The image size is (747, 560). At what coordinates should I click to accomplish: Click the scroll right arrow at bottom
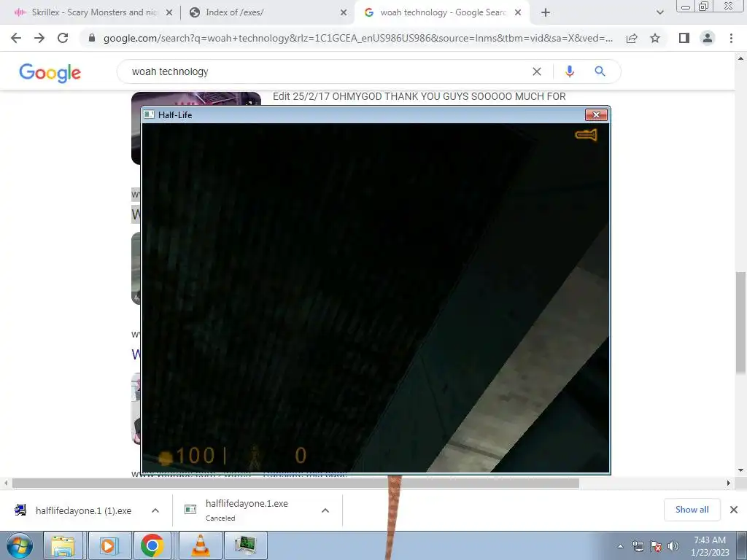[x=729, y=483]
